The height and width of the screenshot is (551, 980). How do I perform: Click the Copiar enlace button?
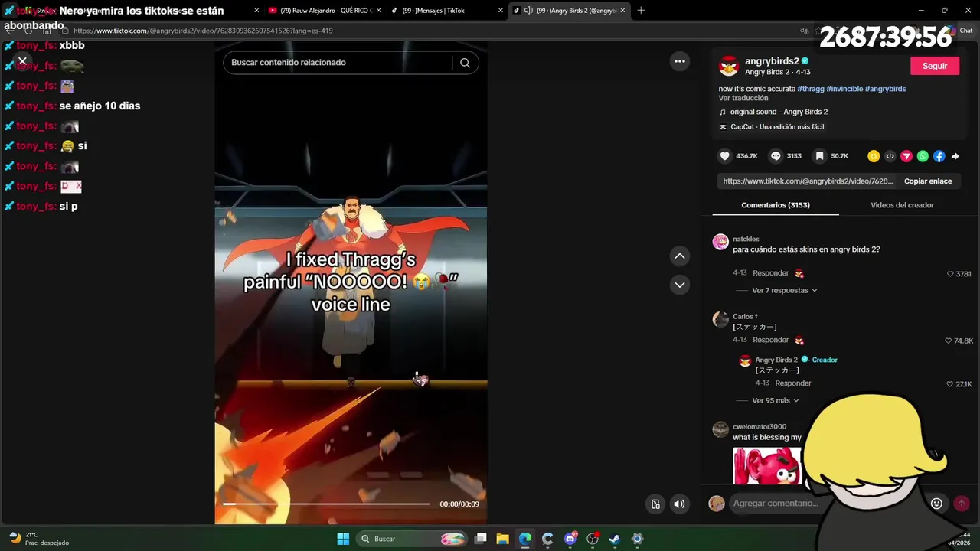point(928,181)
